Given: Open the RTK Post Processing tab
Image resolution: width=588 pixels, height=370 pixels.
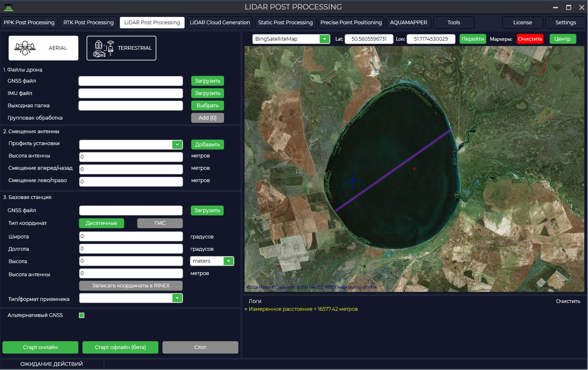Looking at the screenshot, I should point(88,22).
